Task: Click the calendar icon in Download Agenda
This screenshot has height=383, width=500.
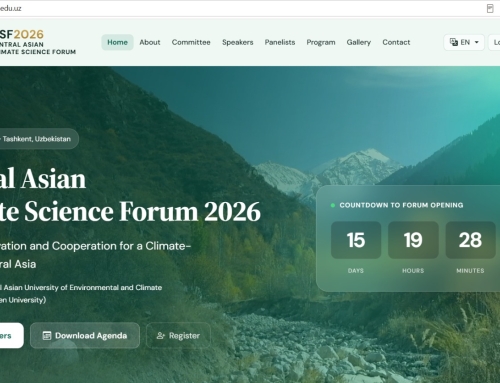Action: tap(47, 336)
